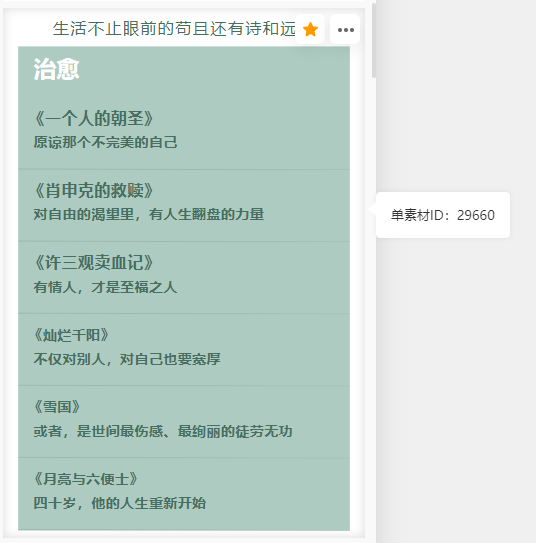The height and width of the screenshot is (543, 536).
Task: Click the book title 《一个人的朝圣》
Action: click(x=93, y=118)
